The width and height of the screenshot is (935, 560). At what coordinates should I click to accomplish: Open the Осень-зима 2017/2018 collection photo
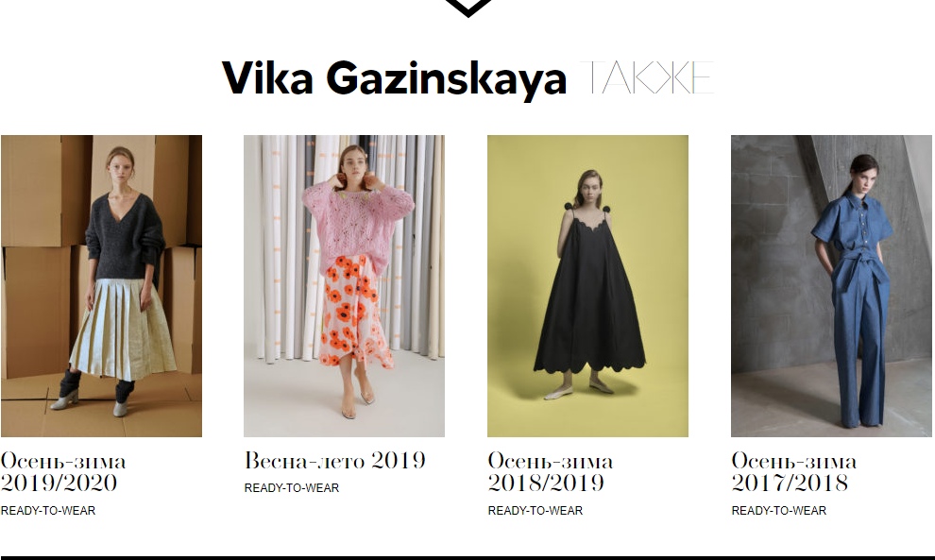832,286
